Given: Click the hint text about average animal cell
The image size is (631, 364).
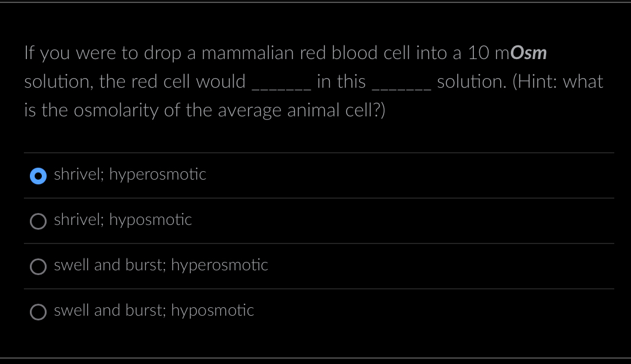Looking at the screenshot, I should click(x=205, y=110).
